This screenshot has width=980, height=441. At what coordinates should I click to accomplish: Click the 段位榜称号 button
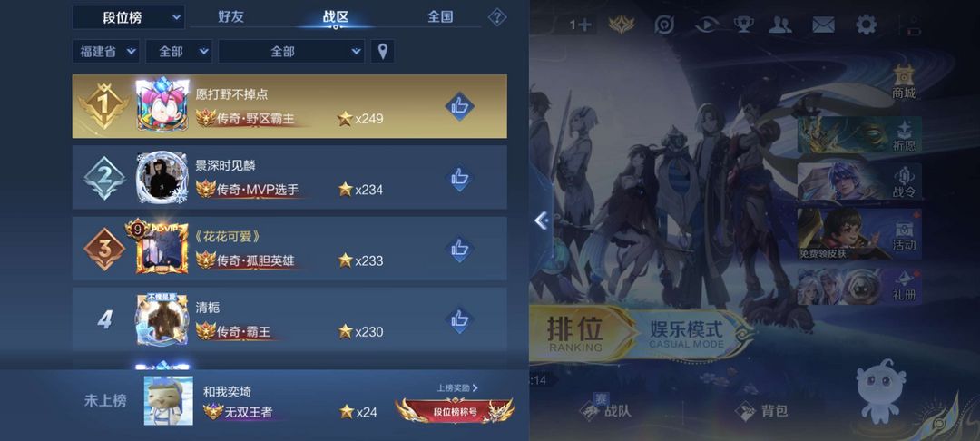pyautogui.click(x=455, y=411)
